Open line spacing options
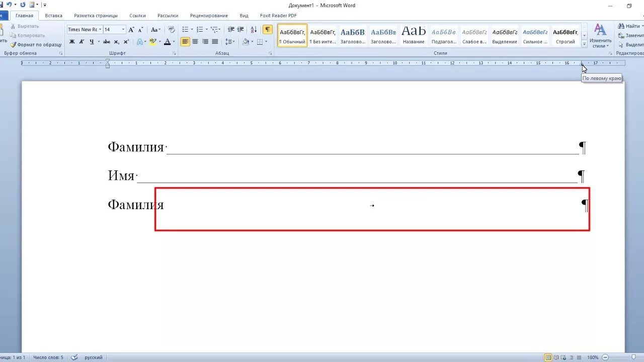This screenshot has height=362, width=644. tap(229, 42)
